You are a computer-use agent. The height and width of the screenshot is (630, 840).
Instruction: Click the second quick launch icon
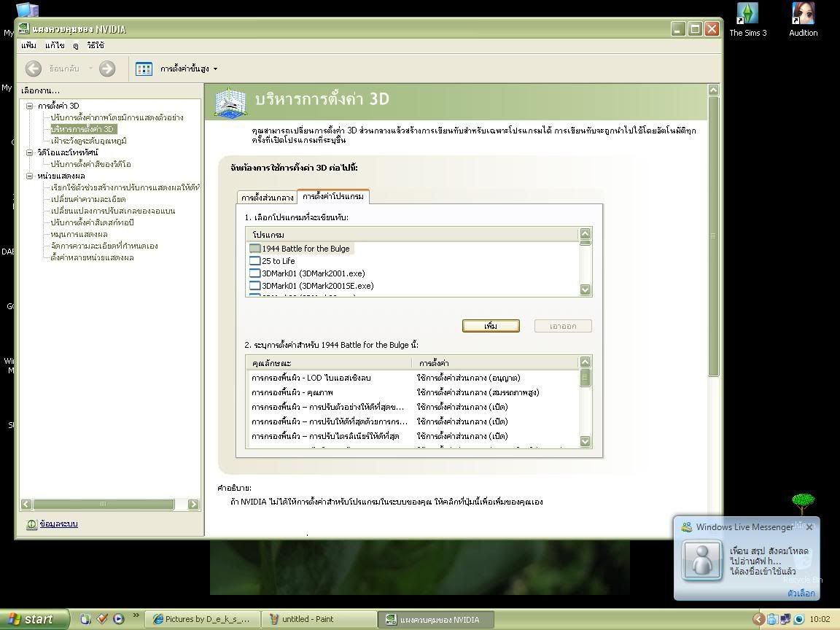102,619
